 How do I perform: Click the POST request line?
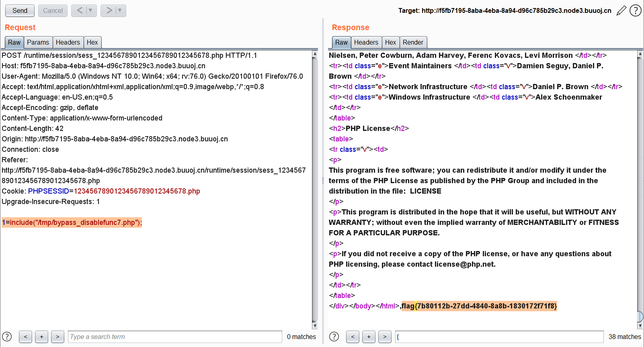pos(129,55)
